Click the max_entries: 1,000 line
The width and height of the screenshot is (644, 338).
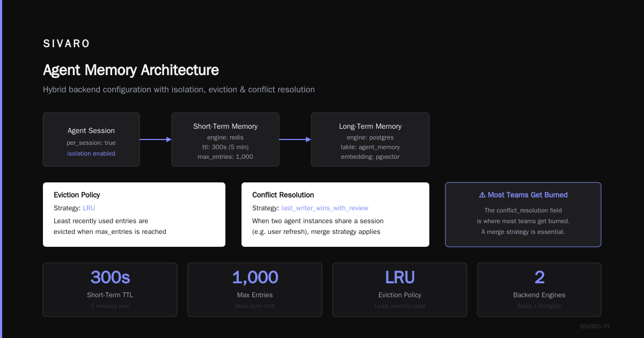tap(225, 157)
